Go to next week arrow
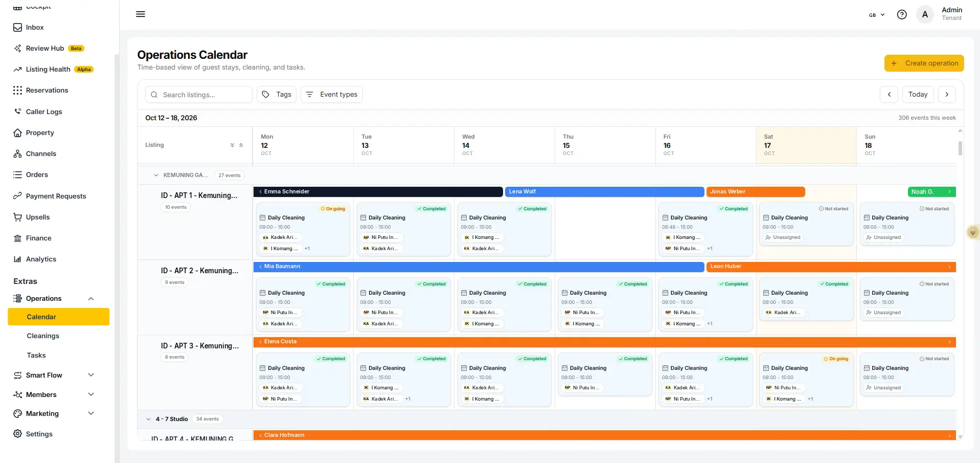Screen dimensions: 980x463 (947, 94)
